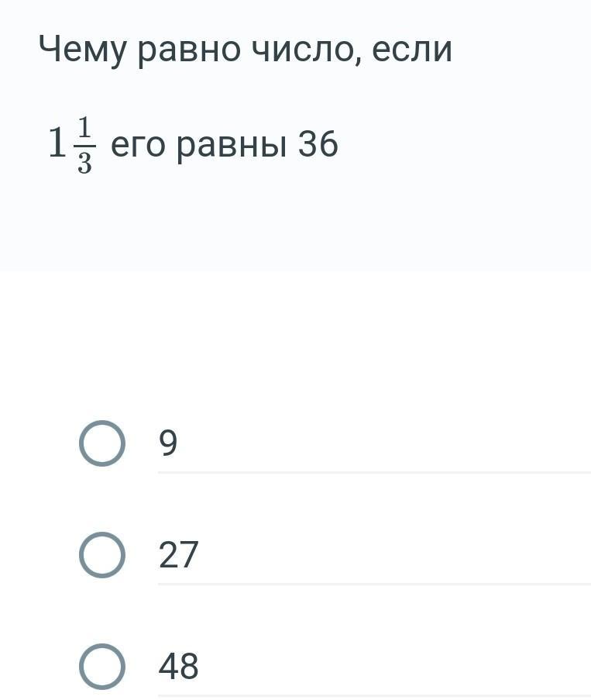
Task: Click the fraction bar between 1 and 3
Action: click(84, 146)
